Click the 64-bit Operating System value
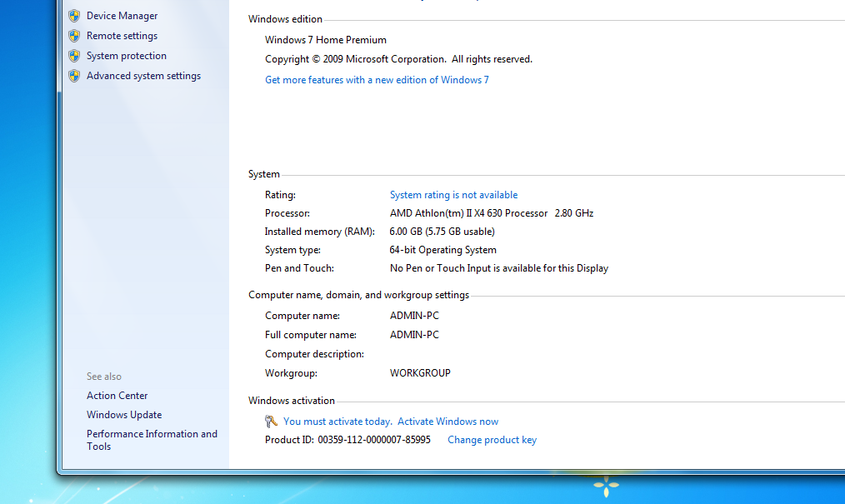The height and width of the screenshot is (504, 845). (443, 250)
